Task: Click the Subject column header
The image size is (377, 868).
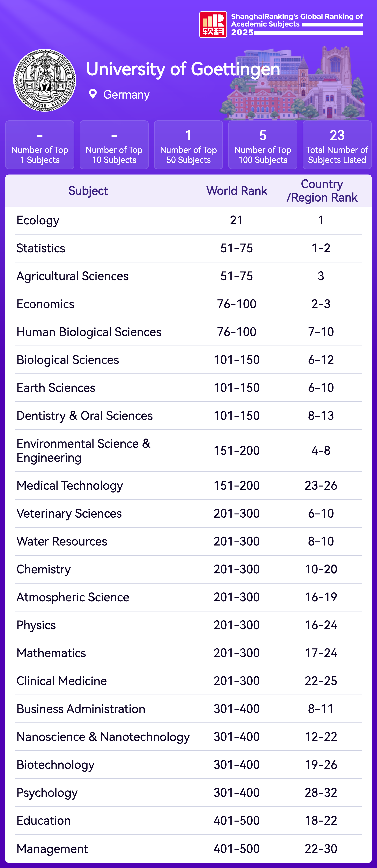Action: pyautogui.click(x=88, y=191)
